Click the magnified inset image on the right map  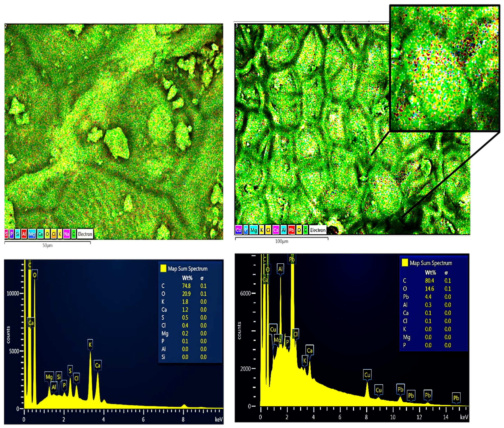pos(445,68)
